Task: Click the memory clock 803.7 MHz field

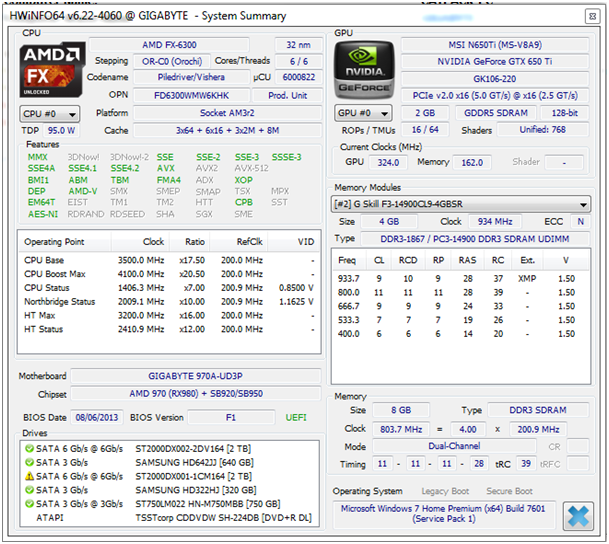Action: point(401,429)
